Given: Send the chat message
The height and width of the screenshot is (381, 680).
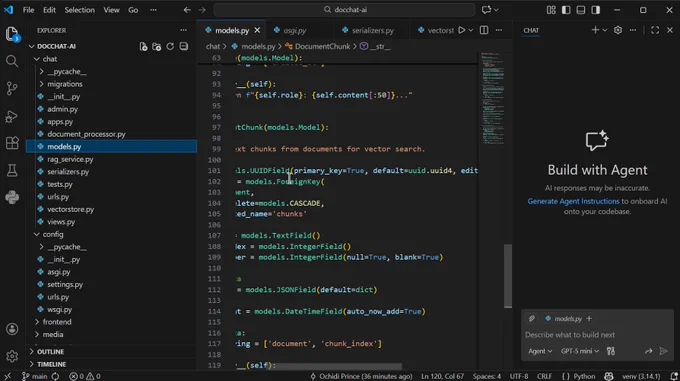Looking at the screenshot, I should point(663,351).
